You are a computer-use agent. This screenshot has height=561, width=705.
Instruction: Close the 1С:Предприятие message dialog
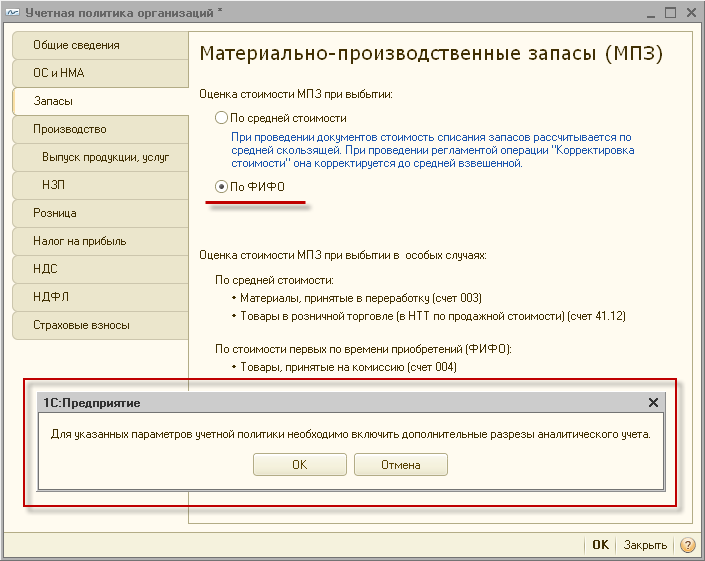pos(653,402)
